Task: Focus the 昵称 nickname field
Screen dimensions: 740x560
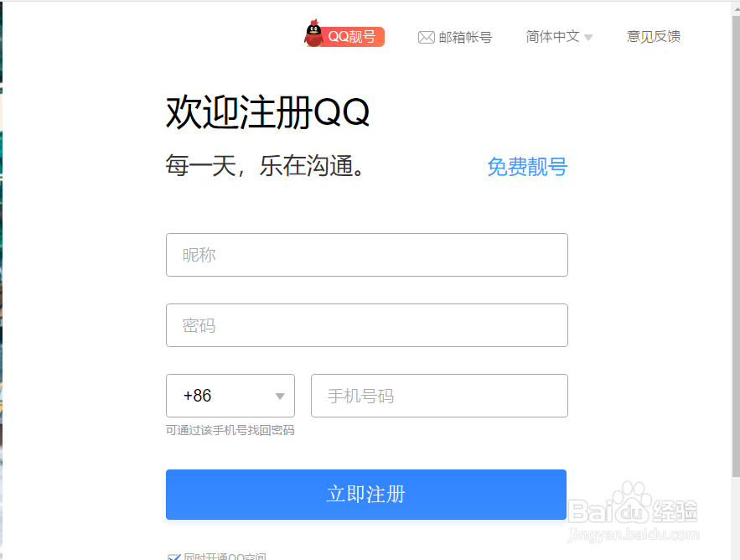Action: pos(367,255)
